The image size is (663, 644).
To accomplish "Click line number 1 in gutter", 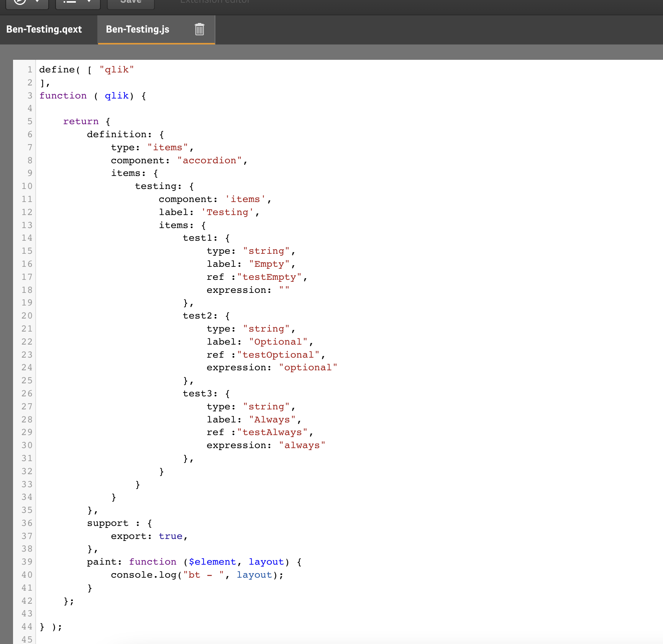I will 30,70.
